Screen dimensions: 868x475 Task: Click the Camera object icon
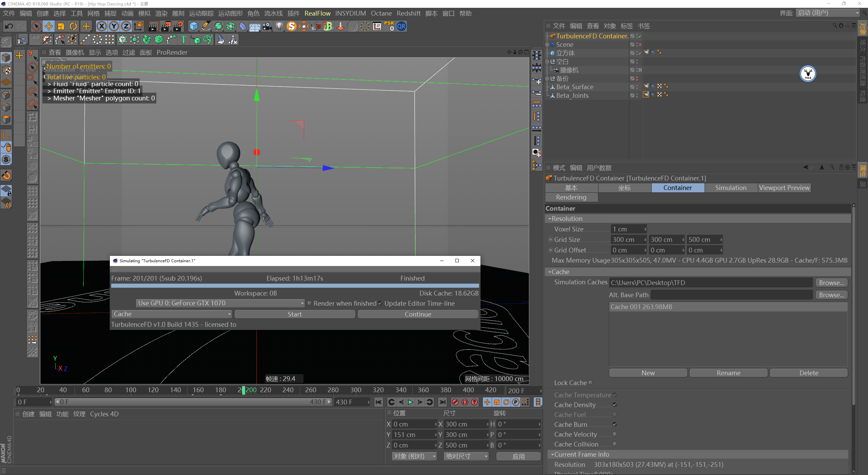[267, 26]
